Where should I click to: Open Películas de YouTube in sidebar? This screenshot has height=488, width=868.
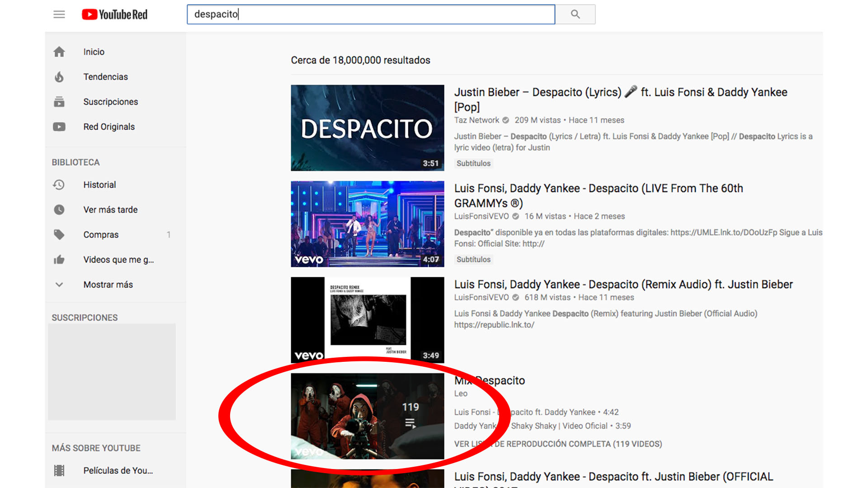tap(118, 470)
